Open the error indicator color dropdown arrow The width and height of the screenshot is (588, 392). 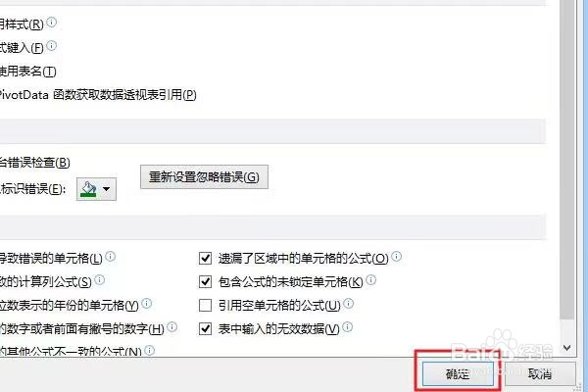click(107, 189)
